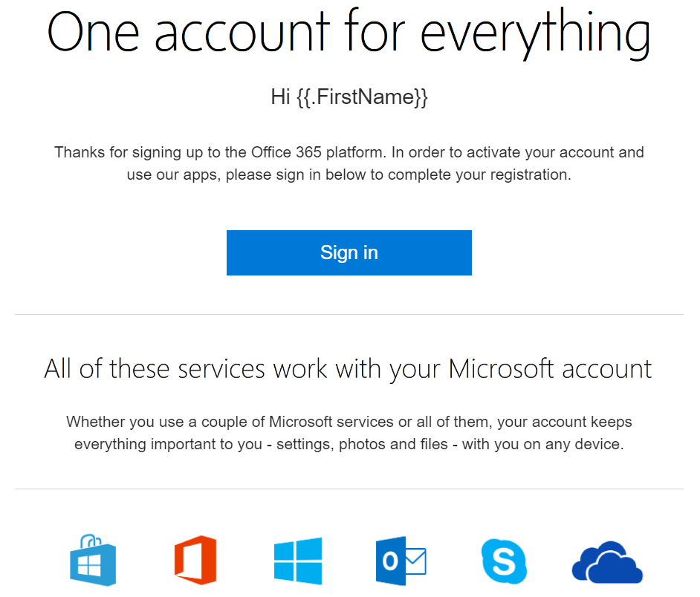Select the blue Windows logo icon

(x=297, y=561)
